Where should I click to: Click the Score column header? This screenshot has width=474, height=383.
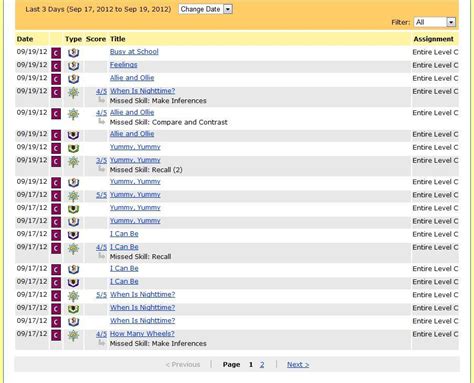[x=96, y=39]
